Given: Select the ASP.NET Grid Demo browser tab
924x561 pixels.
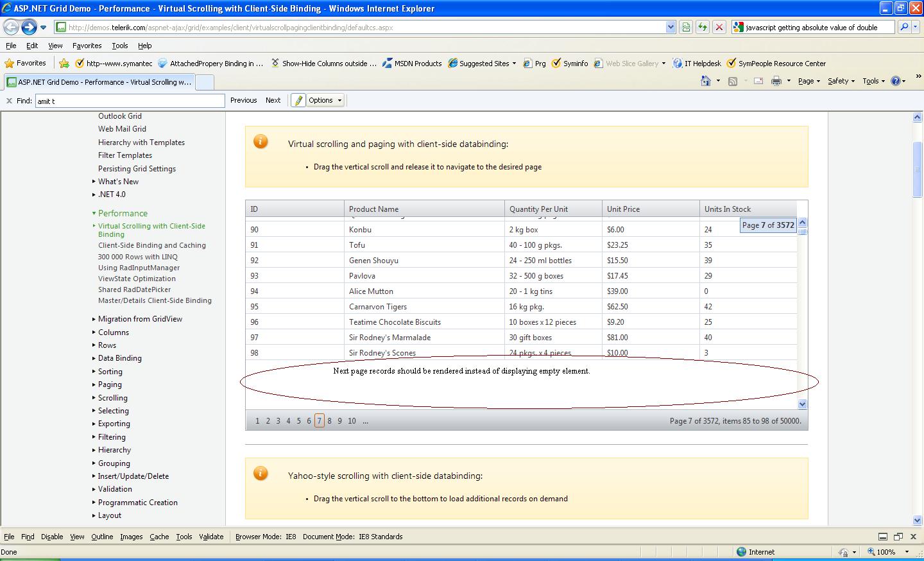Looking at the screenshot, I should click(99, 82).
